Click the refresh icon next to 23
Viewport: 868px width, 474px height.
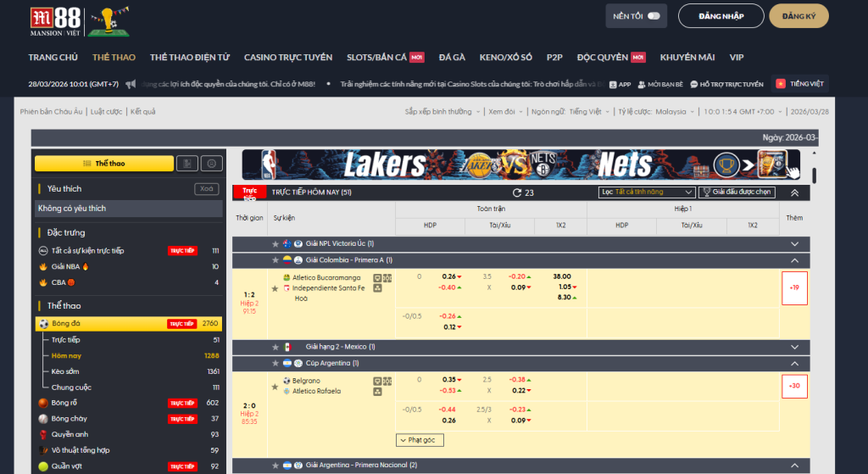(x=516, y=192)
